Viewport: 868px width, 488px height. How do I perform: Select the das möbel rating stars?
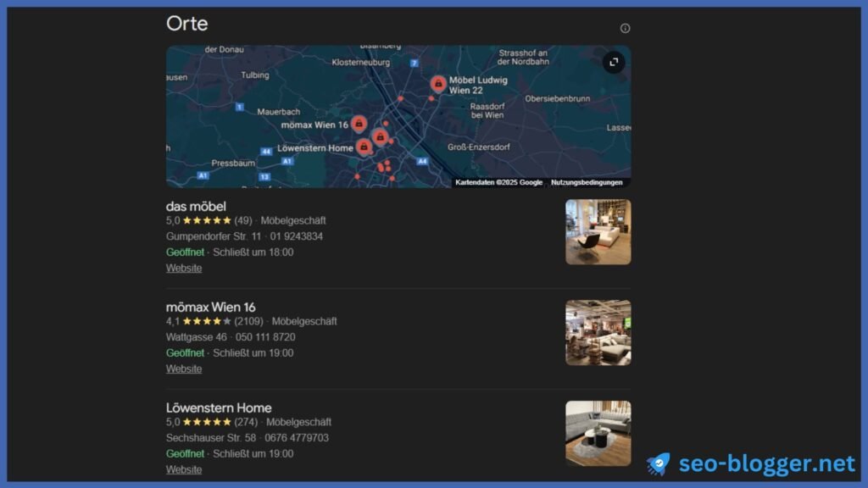207,220
